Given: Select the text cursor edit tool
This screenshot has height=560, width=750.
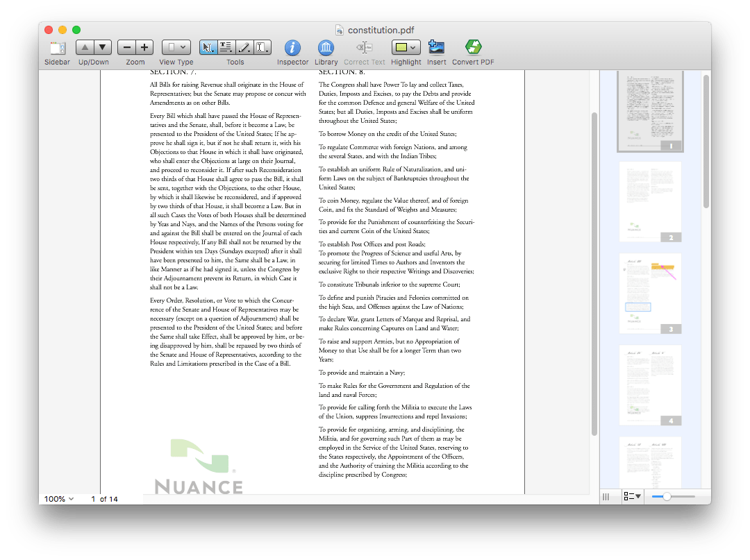Looking at the screenshot, I should [262, 47].
